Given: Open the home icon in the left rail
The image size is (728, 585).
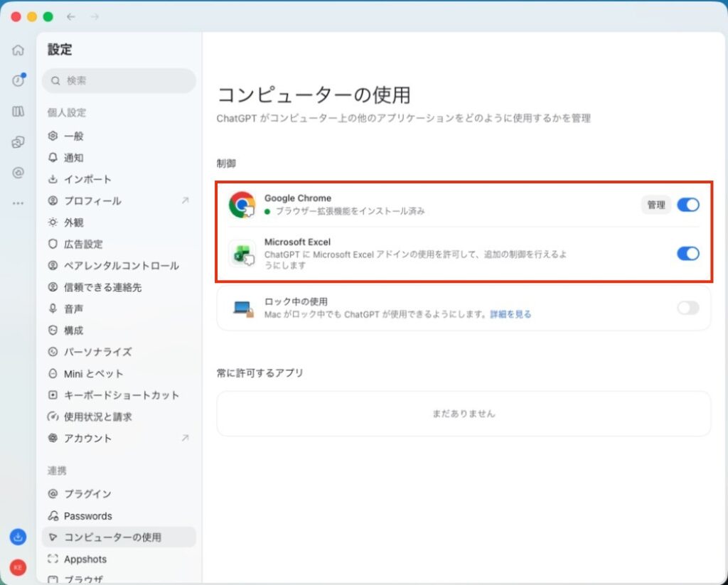Looking at the screenshot, I should pyautogui.click(x=18, y=50).
